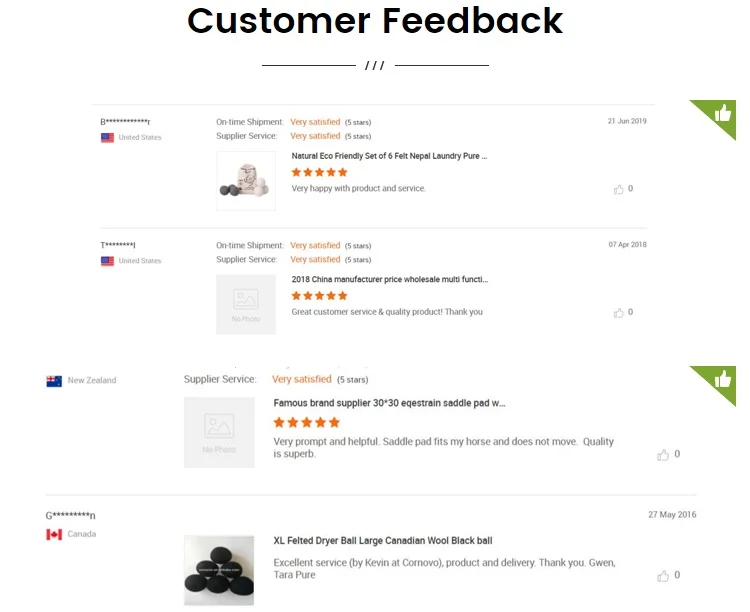Click thumbs-up on Gwen's dryer ball review
750x612 pixels.
pyautogui.click(x=663, y=576)
